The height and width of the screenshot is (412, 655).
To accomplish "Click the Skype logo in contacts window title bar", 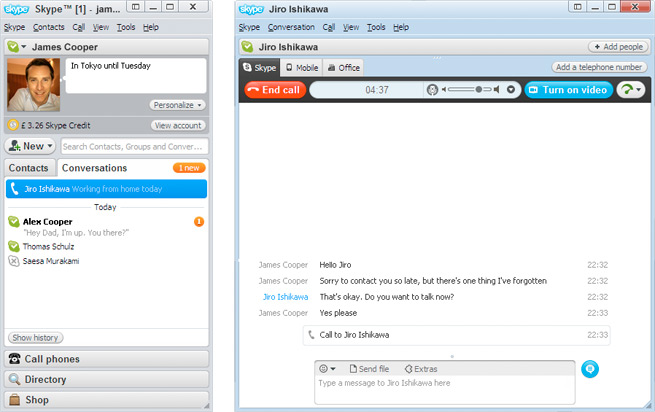I will 16,9.
